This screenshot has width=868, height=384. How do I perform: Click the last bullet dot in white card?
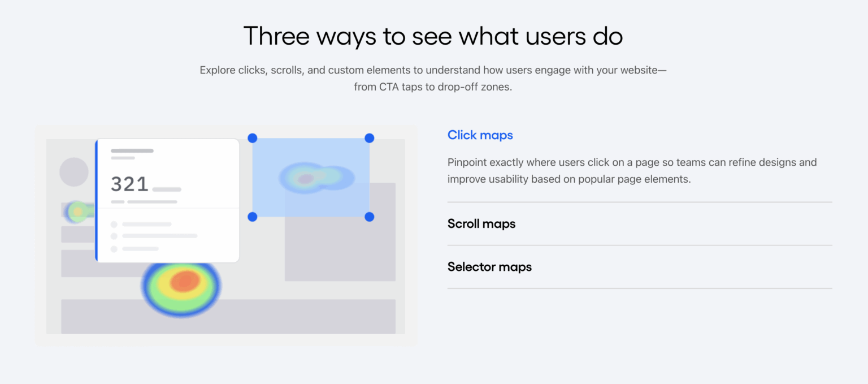coord(114,249)
